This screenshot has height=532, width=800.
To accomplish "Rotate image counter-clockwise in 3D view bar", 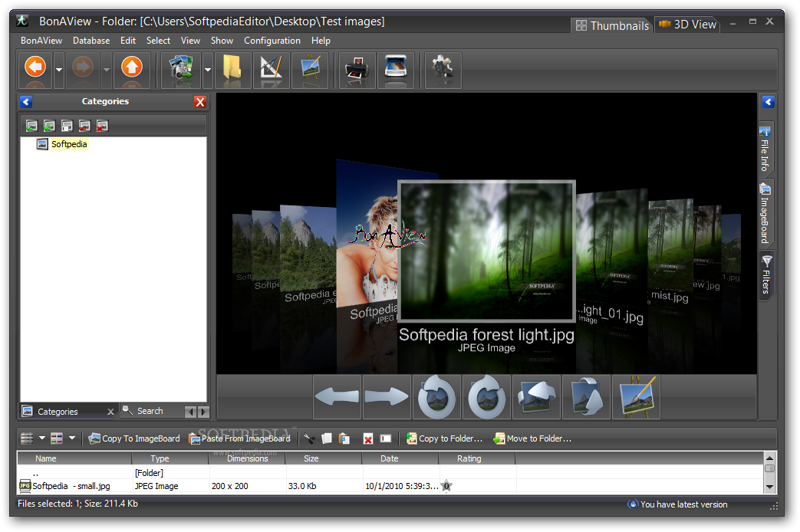I will click(x=436, y=397).
